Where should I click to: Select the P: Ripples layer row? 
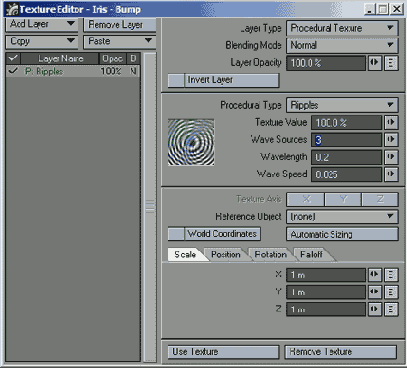click(73, 71)
